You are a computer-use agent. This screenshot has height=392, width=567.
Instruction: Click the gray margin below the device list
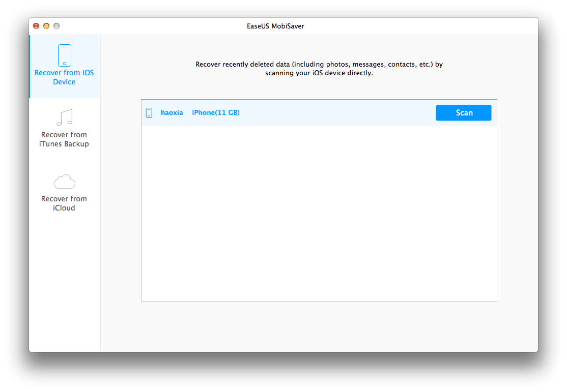[x=319, y=325]
